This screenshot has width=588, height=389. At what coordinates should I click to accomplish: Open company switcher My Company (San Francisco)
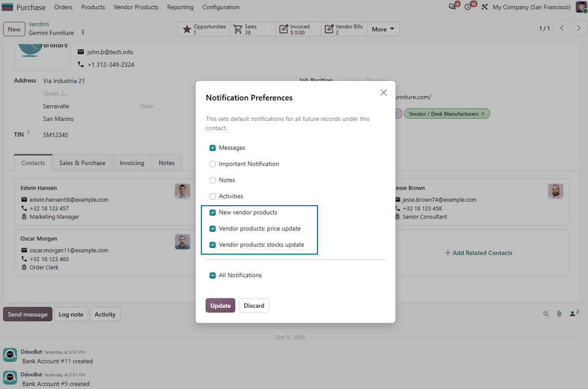tap(531, 7)
